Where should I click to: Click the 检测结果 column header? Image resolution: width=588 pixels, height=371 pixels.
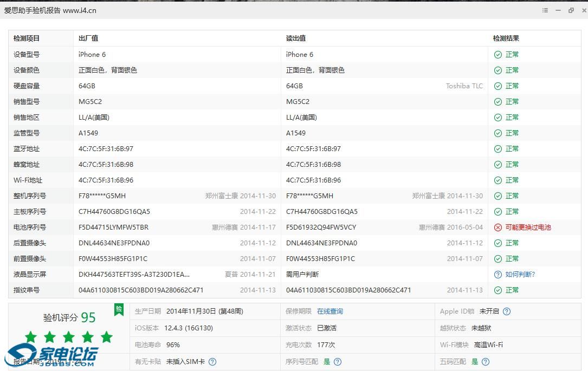point(506,38)
